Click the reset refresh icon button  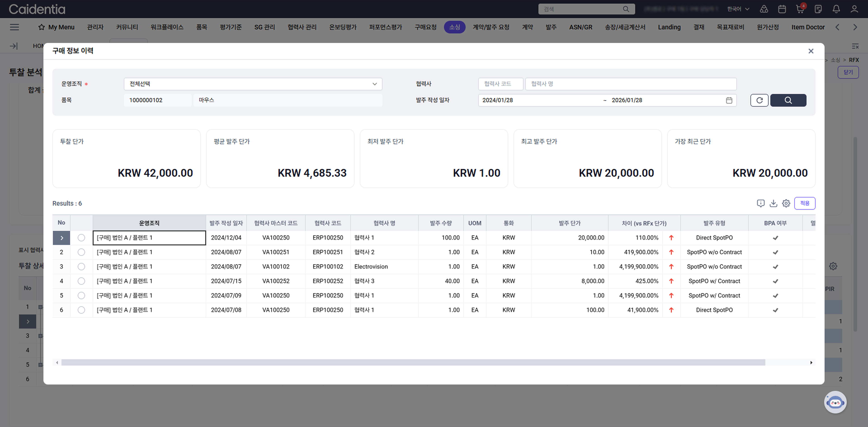759,100
